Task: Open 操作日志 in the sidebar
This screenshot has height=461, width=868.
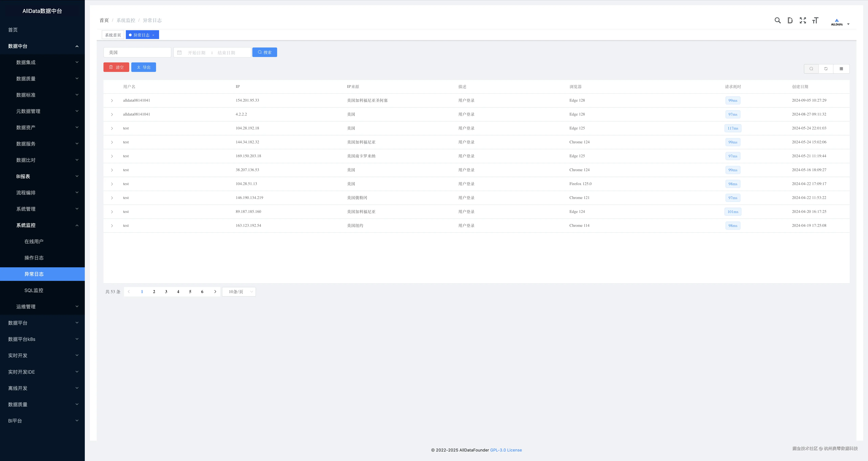Action: point(34,258)
